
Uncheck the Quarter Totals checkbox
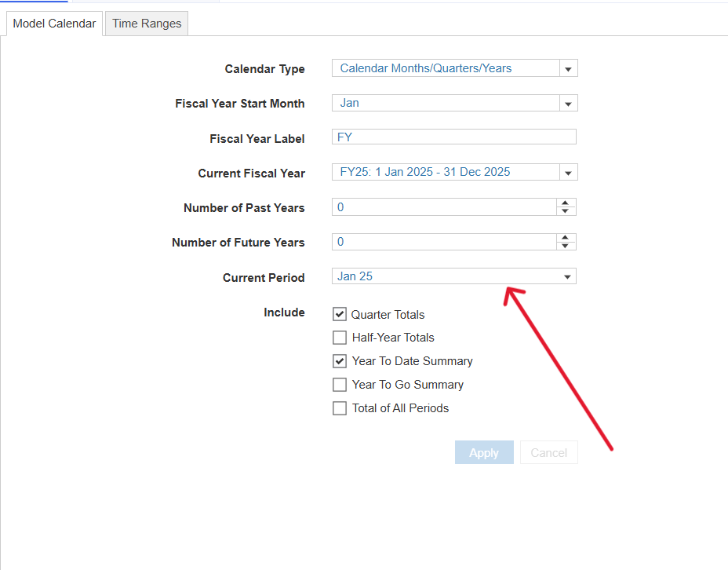tap(340, 315)
